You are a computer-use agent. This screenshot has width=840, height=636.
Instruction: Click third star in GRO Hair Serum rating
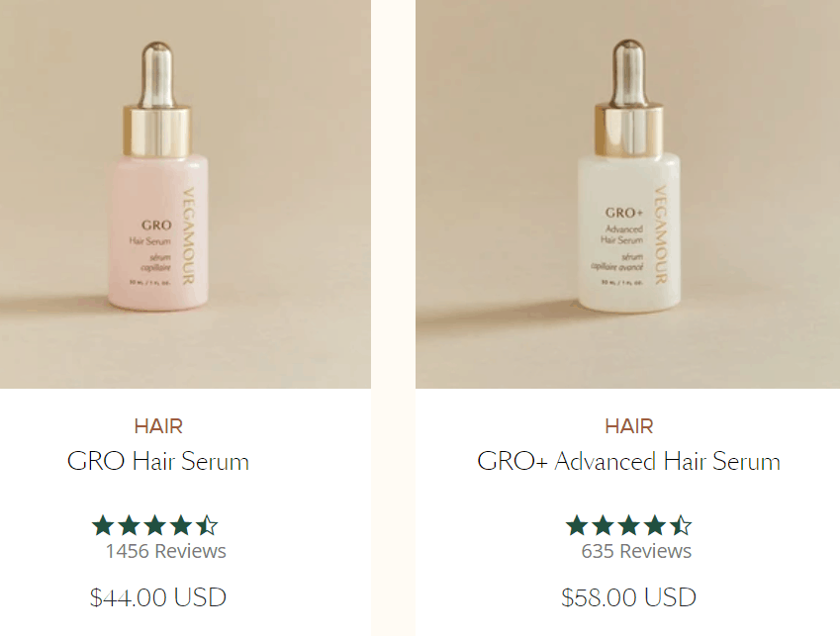[154, 525]
